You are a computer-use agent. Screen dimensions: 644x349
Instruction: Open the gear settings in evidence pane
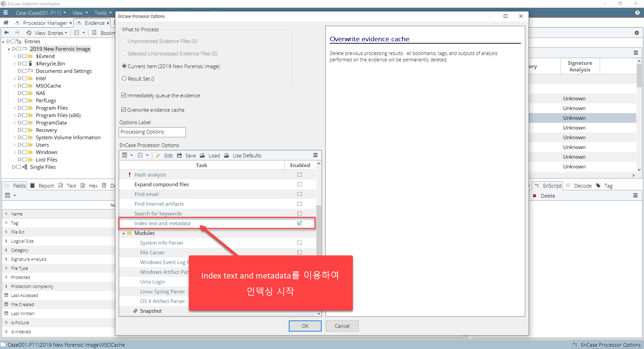click(x=637, y=33)
